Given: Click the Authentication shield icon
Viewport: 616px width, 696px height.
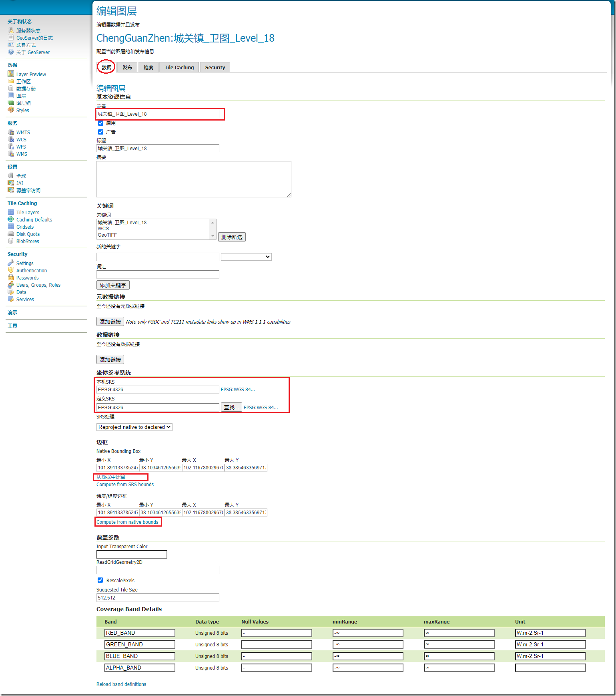Looking at the screenshot, I should click(x=11, y=270).
